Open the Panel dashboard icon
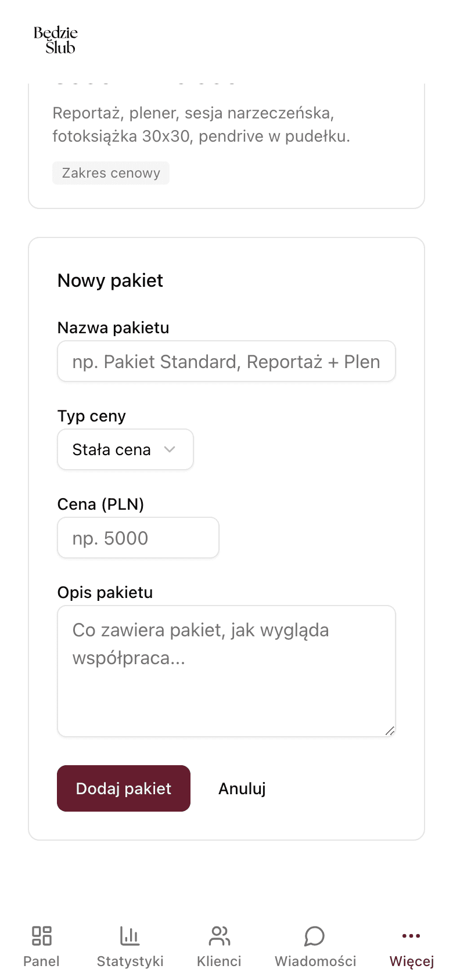 (x=41, y=936)
